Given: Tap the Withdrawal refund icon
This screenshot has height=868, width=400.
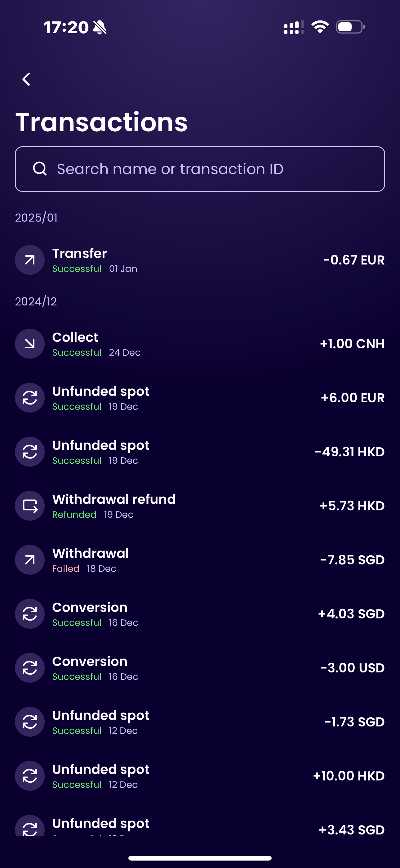Looking at the screenshot, I should [x=30, y=506].
